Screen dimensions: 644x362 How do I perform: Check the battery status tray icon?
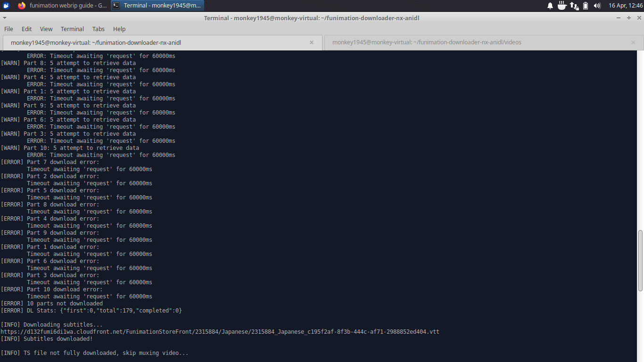tap(585, 6)
